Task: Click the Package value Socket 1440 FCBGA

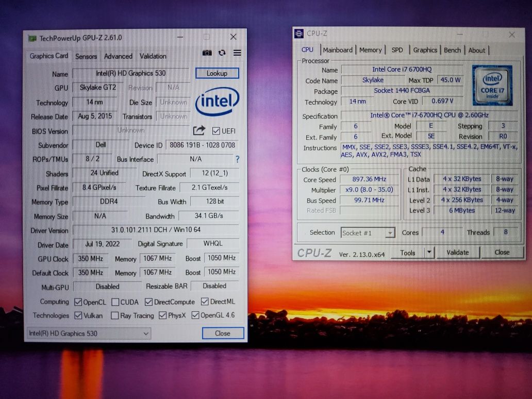Action: 402,91
